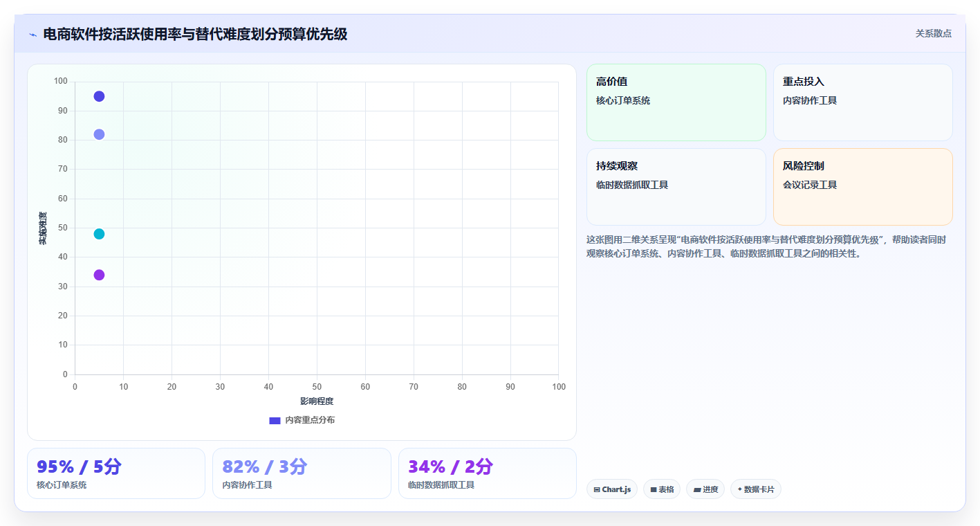Image resolution: width=980 pixels, height=526 pixels.
Task: Click the 影响程度 x-axis title
Action: coord(317,401)
